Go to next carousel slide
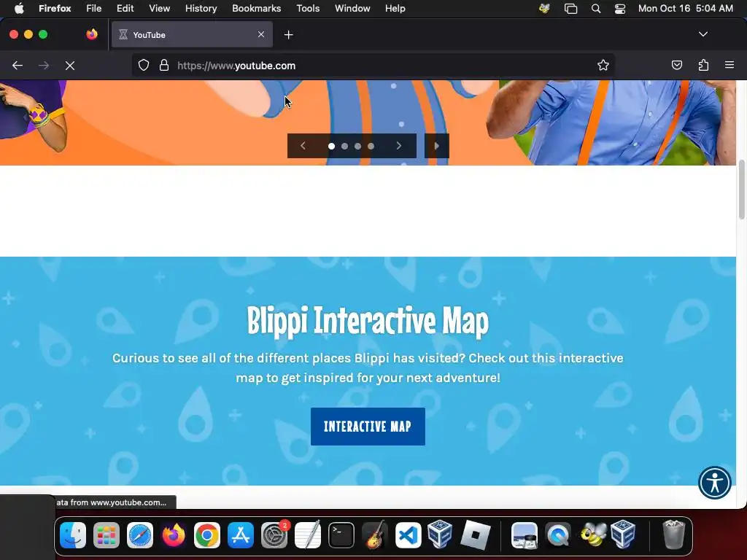 399,146
